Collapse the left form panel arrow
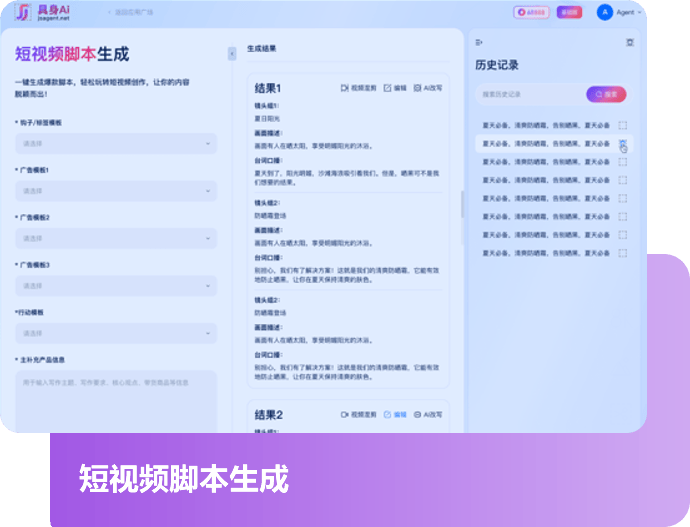The width and height of the screenshot is (690, 527). point(232,52)
